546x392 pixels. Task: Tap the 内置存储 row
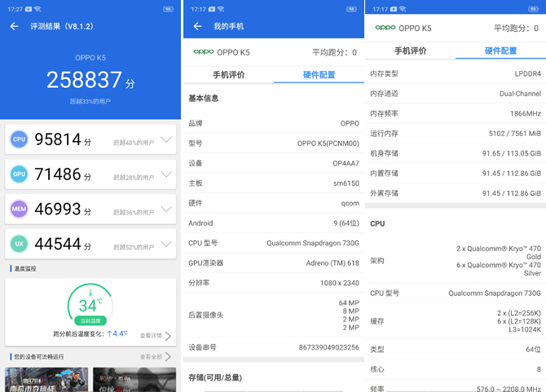pyautogui.click(x=456, y=173)
